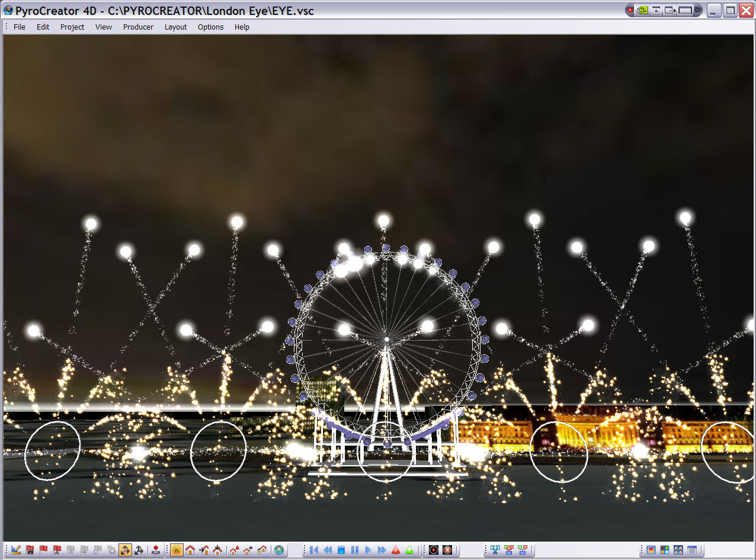Click the house with incoming arrow icon
This screenshot has height=560, width=756.
coord(204,550)
